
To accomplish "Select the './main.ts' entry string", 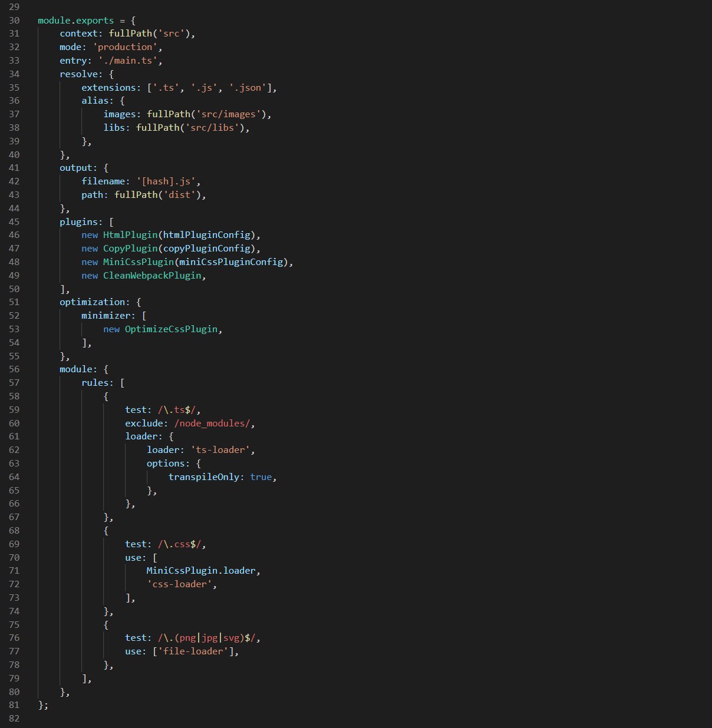I will [x=127, y=61].
